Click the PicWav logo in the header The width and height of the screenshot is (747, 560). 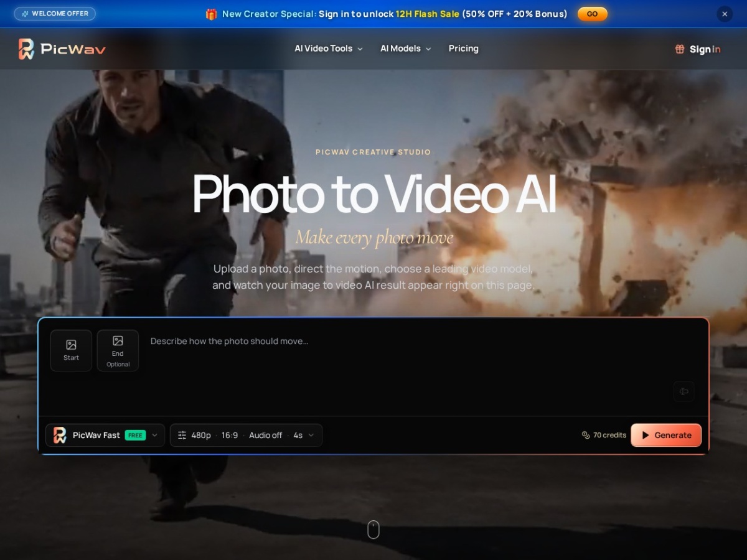(62, 49)
